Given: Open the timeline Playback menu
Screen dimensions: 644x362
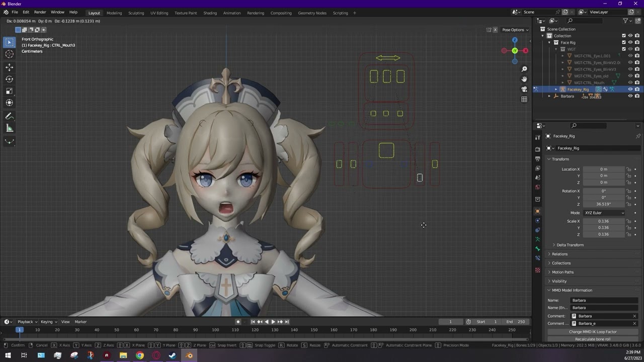Looking at the screenshot, I should 27,322.
